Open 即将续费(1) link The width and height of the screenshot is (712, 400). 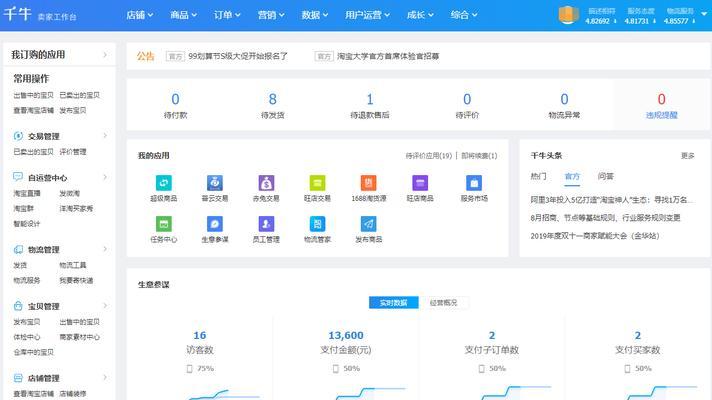click(x=479, y=156)
